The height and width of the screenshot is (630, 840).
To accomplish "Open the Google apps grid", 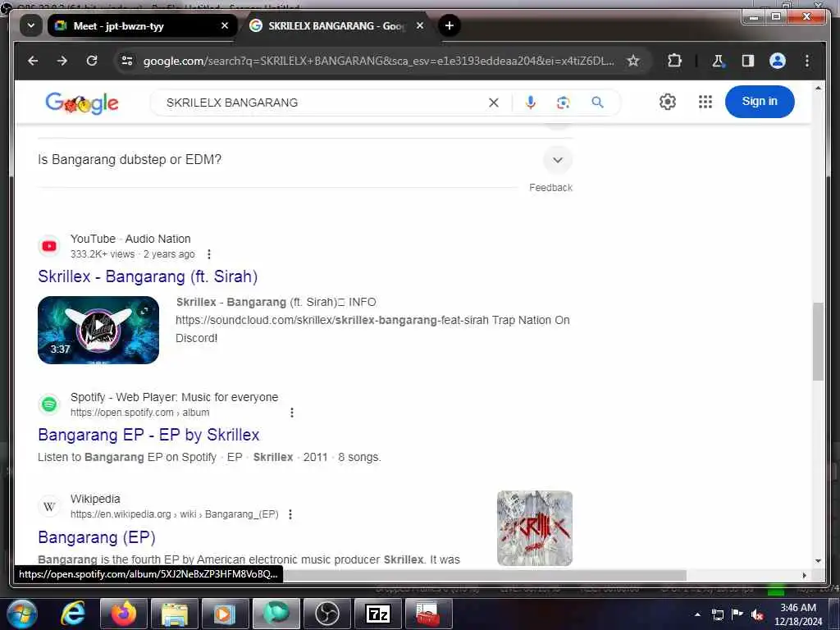I will click(705, 102).
